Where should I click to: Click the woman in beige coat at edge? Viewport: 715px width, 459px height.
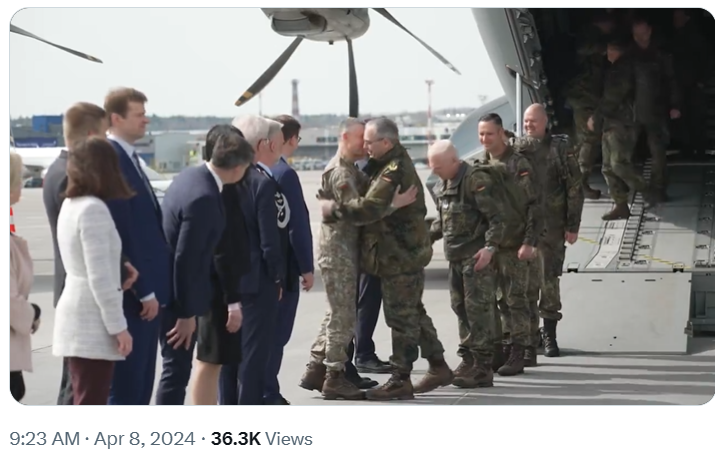21,273
